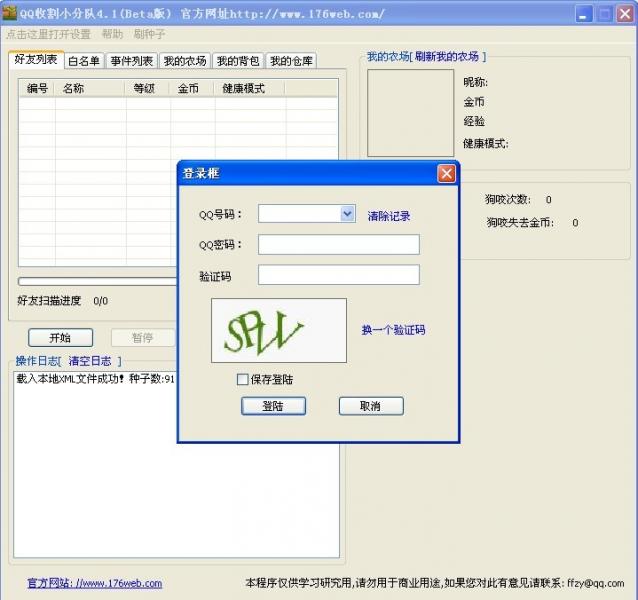Click the 登陆 button
638x600 pixels.
tap(273, 406)
